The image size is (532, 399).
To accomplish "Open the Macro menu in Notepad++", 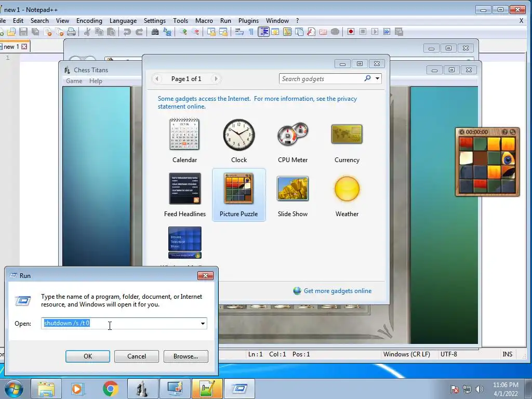I will tap(204, 21).
